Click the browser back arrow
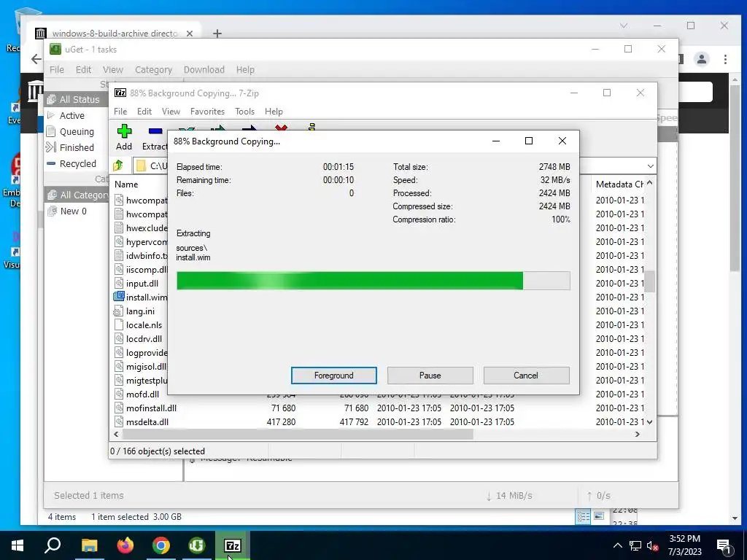 [36, 59]
